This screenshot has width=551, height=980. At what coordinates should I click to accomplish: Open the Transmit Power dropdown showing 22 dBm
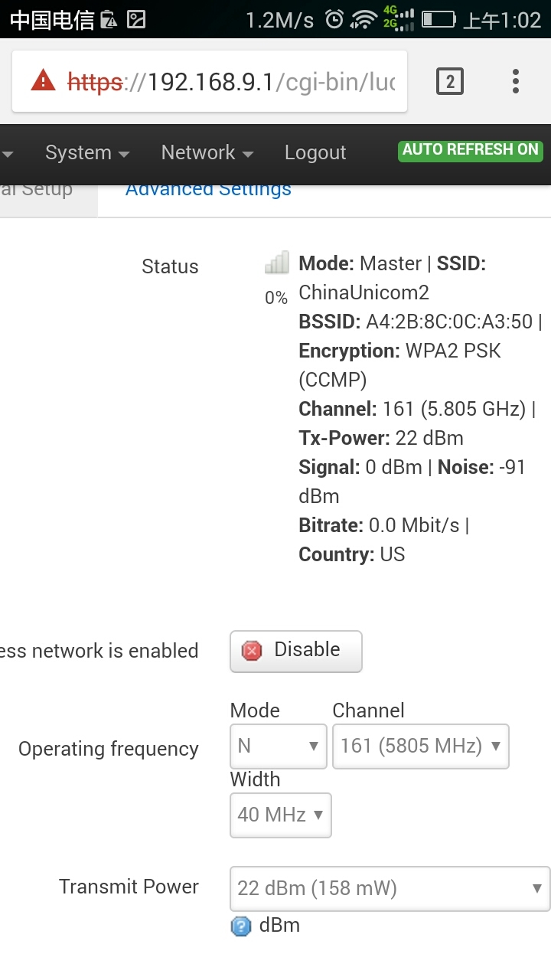[x=389, y=888]
